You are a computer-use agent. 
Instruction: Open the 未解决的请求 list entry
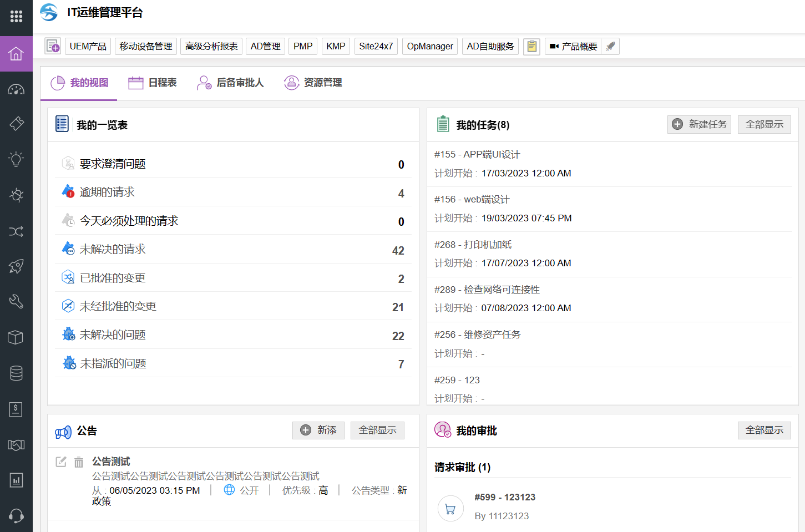pos(113,249)
